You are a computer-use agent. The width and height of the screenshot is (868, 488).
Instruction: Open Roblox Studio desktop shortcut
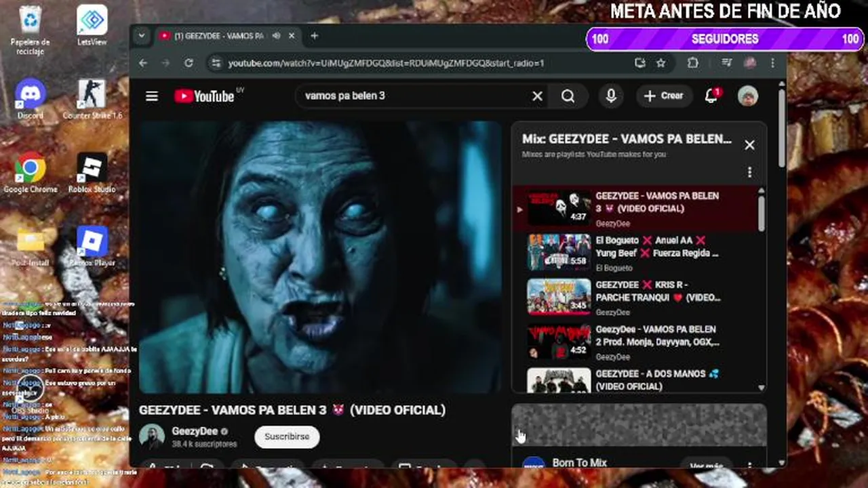(92, 174)
